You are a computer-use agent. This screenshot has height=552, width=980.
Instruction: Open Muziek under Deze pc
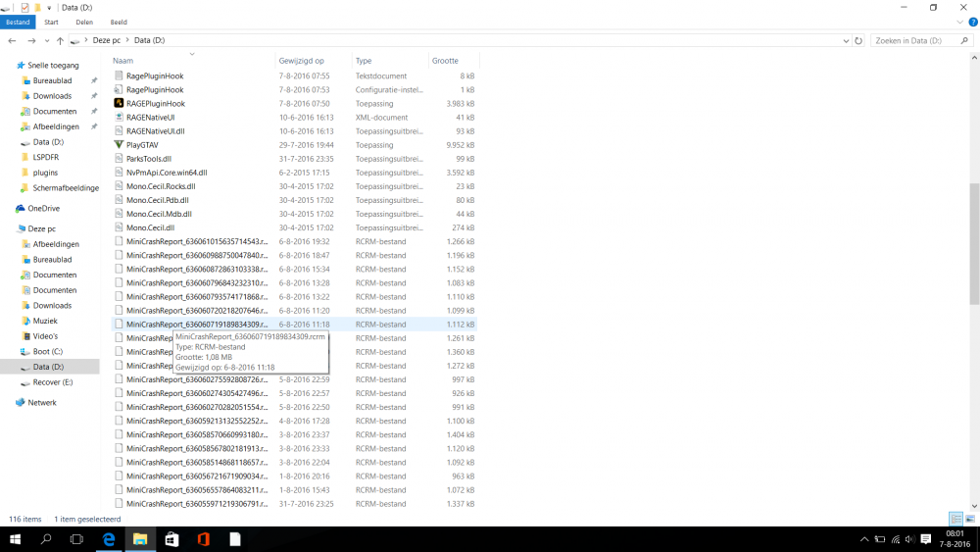point(45,321)
